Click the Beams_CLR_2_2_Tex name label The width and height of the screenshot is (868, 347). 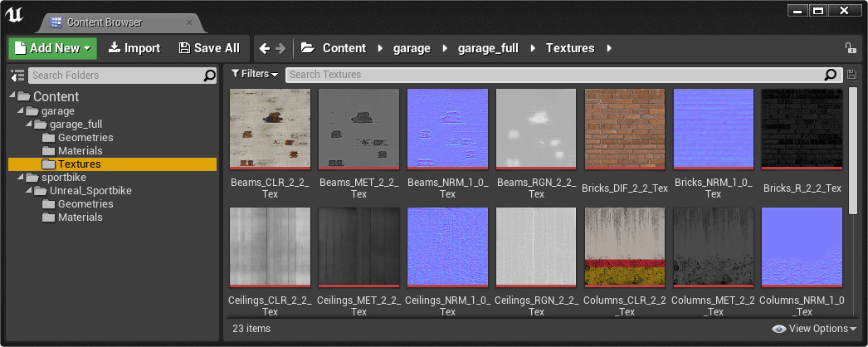[x=271, y=188]
